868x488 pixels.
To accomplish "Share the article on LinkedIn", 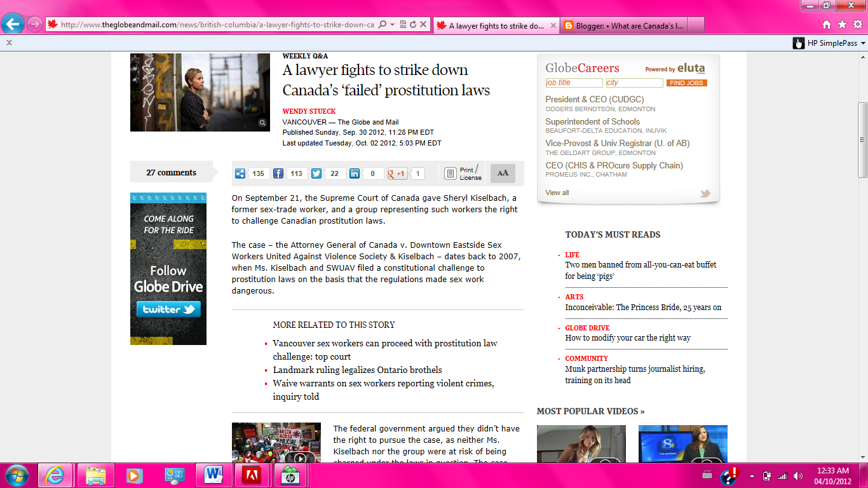I will (355, 173).
